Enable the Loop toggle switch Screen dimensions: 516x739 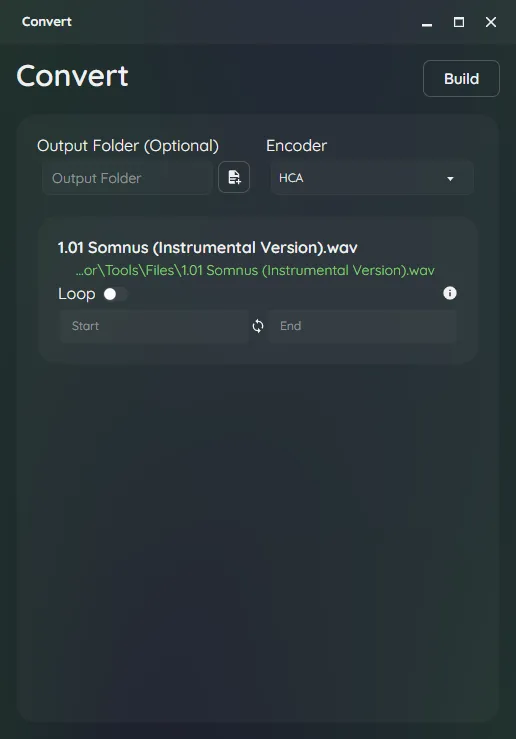coord(115,294)
